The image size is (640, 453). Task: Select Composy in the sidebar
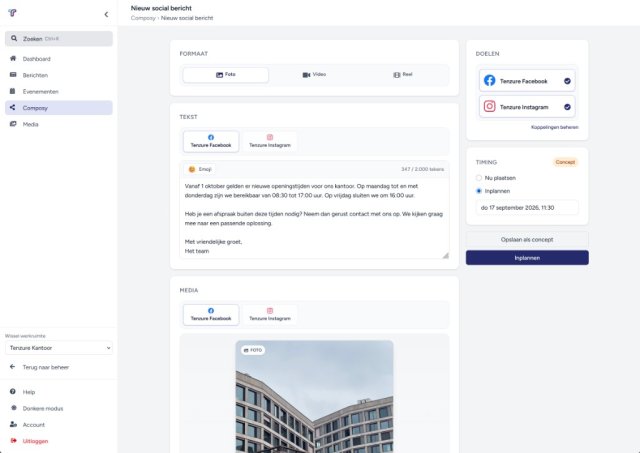click(x=59, y=108)
